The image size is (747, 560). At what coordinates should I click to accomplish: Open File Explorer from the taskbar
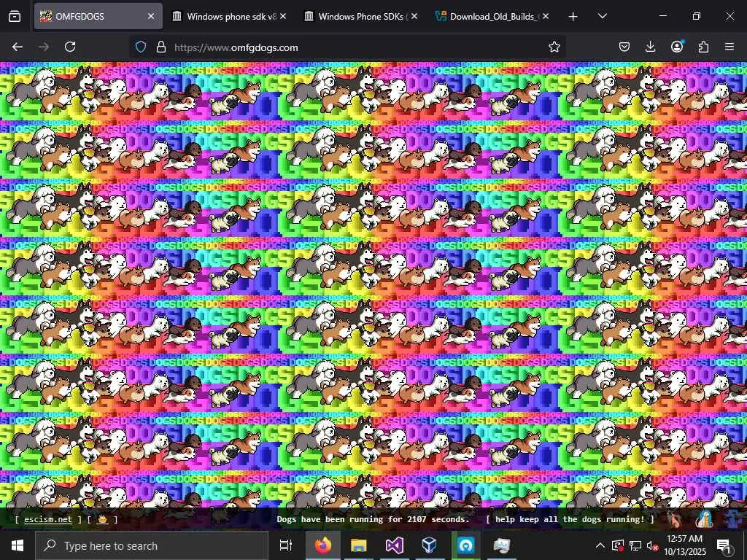pyautogui.click(x=359, y=545)
